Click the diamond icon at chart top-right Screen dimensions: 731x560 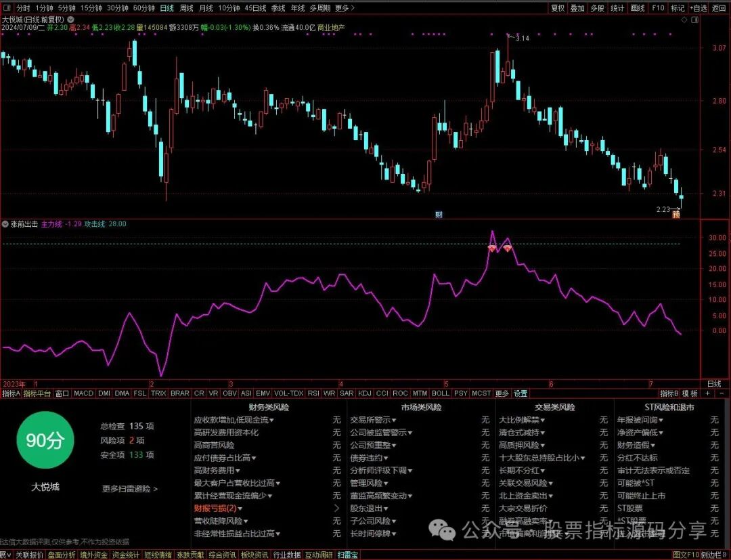684,20
